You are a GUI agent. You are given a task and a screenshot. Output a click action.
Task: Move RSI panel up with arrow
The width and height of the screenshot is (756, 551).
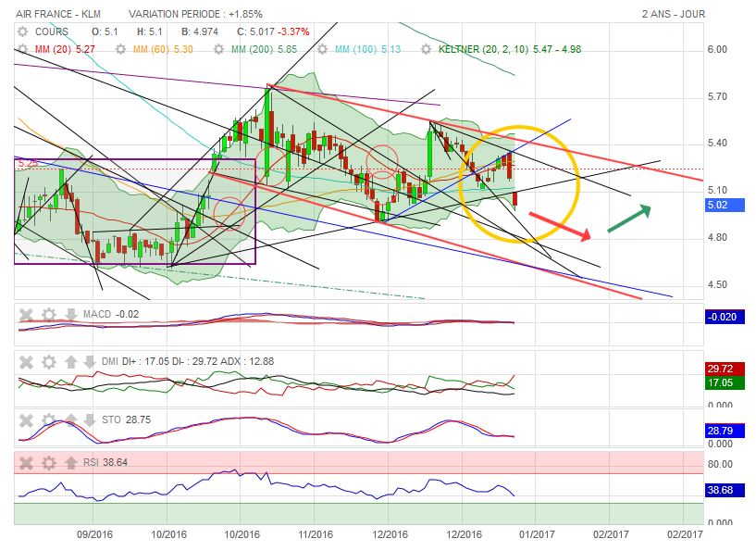point(71,463)
